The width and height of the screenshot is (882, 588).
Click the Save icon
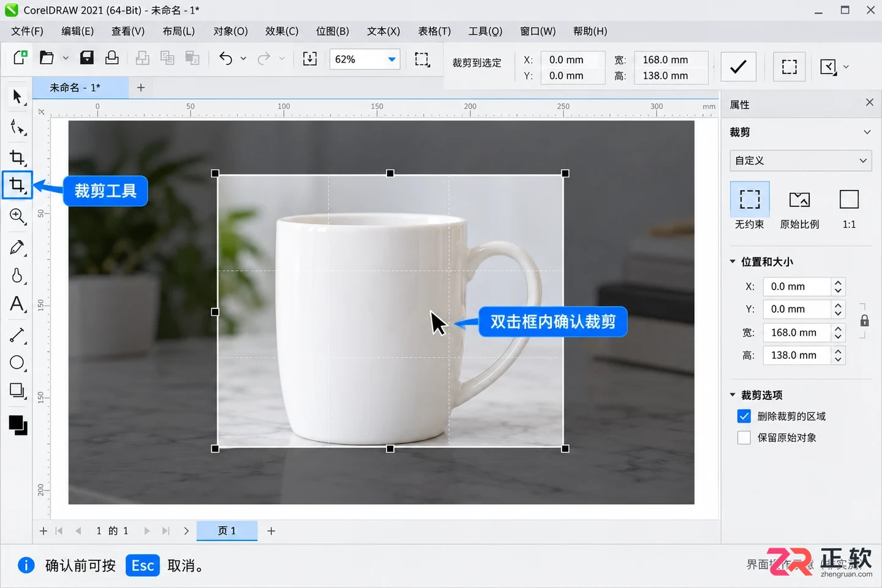[x=87, y=58]
